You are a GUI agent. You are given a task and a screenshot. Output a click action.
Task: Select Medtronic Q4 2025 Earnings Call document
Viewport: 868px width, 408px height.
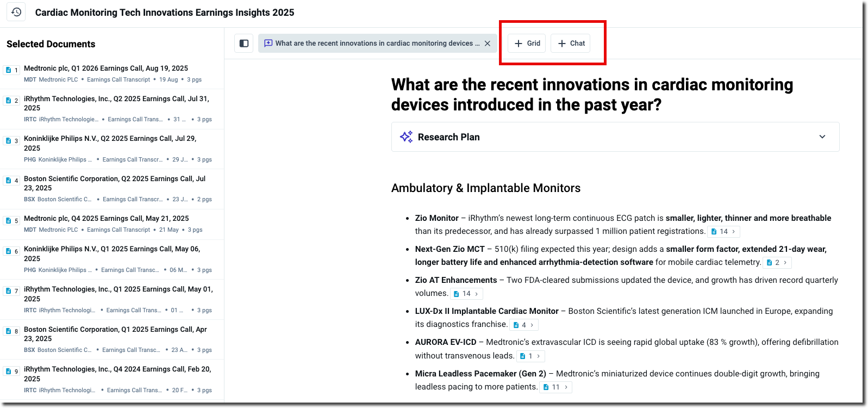click(x=107, y=219)
